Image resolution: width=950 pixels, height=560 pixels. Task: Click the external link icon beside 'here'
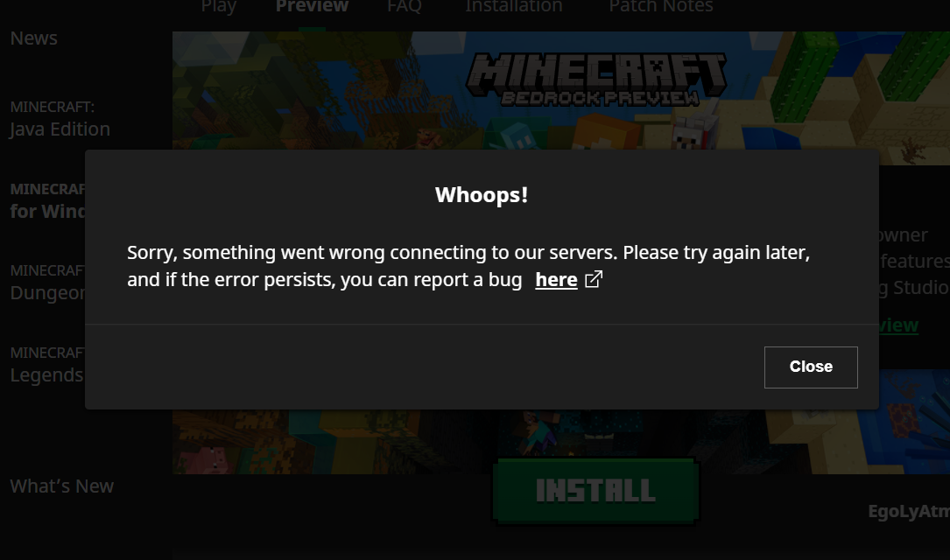tap(594, 279)
